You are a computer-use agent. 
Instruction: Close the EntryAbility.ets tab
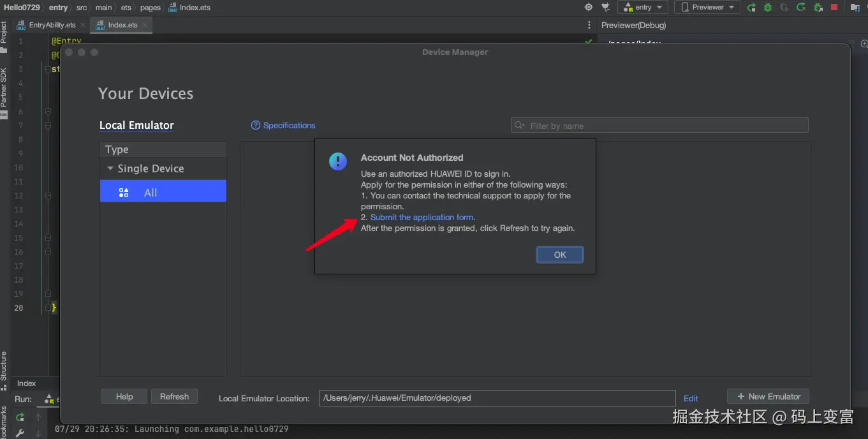(84, 26)
